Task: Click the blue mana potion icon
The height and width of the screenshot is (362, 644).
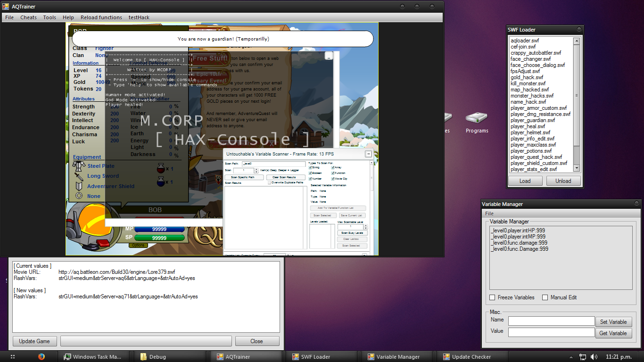Action: click(161, 181)
